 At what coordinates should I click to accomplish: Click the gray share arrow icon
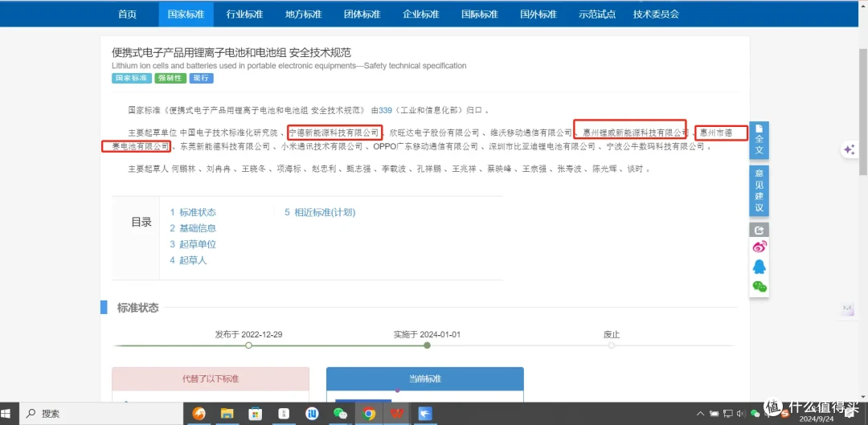tap(759, 231)
